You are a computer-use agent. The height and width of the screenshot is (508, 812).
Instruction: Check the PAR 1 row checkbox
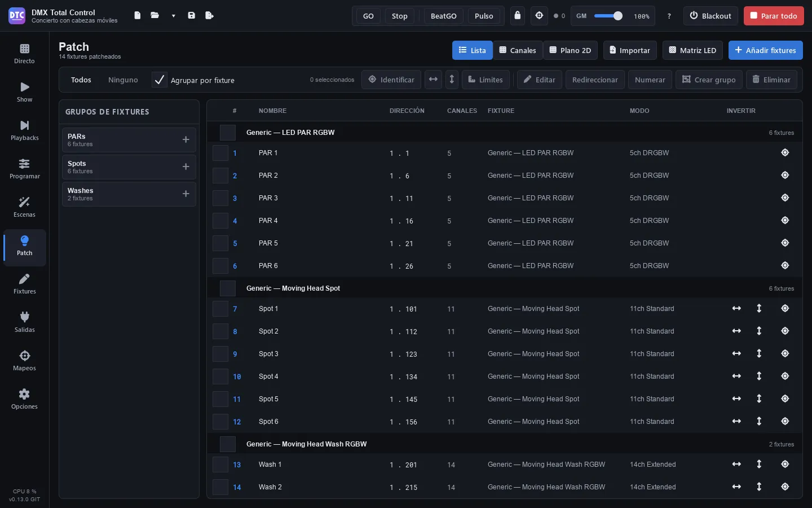[220, 153]
